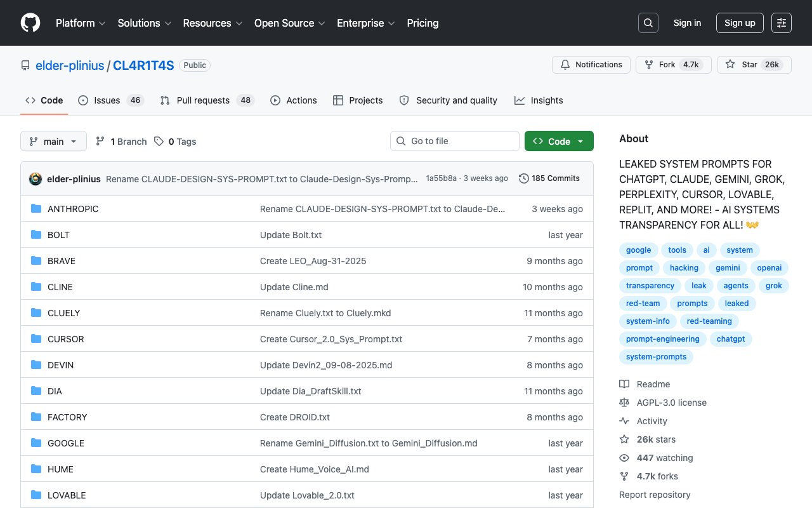The image size is (812, 508).
Task: Open commit 'Create Cursor_2.0_Sys_Prompt.txt'
Action: (331, 339)
